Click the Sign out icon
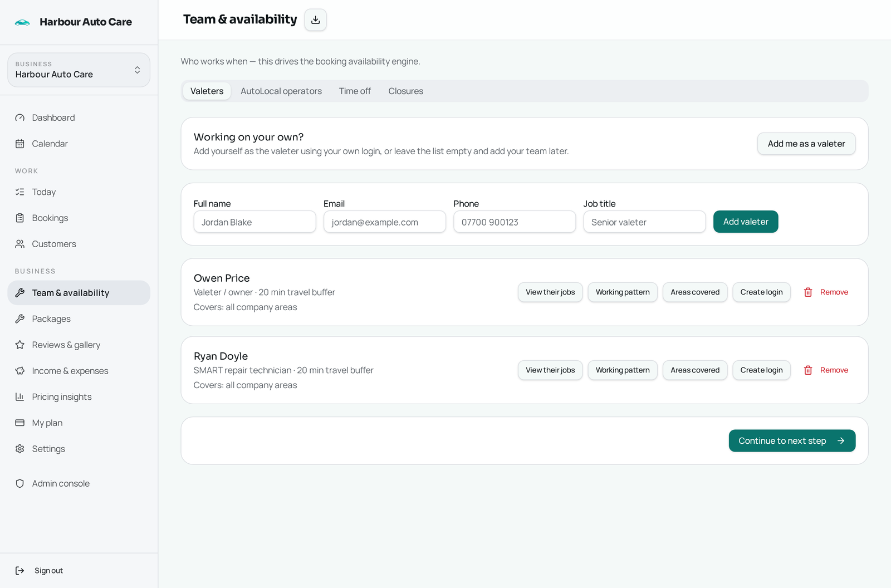The height and width of the screenshot is (588, 891). [x=20, y=571]
